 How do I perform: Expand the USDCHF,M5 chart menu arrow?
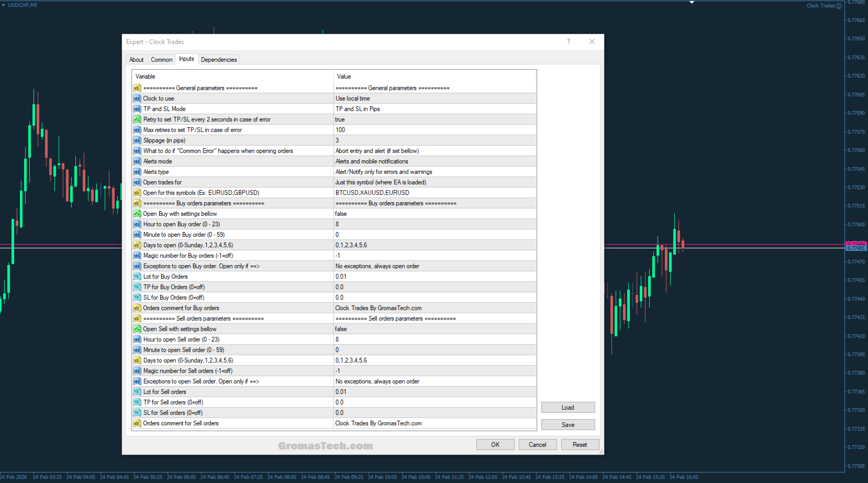click(x=3, y=5)
